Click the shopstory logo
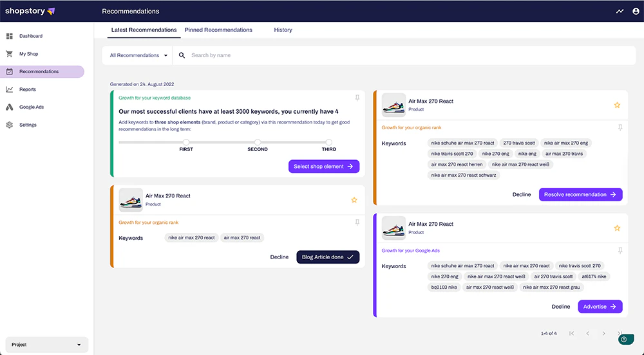This screenshot has width=644, height=355. tap(30, 11)
